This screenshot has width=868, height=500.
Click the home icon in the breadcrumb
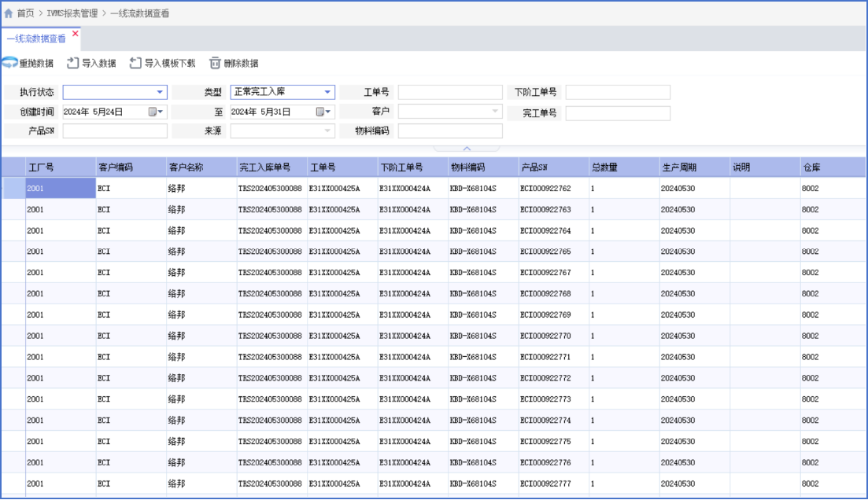[x=9, y=13]
